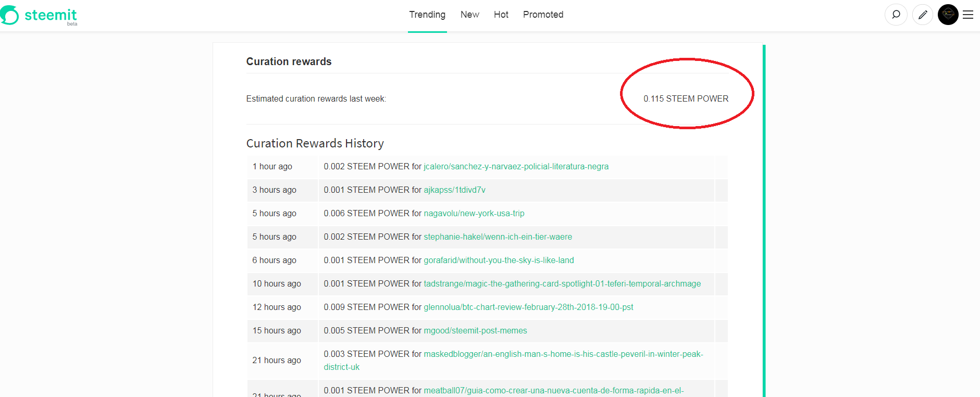Click the pencil compose post icon
Image resolution: width=980 pixels, height=397 pixels.
click(923, 15)
